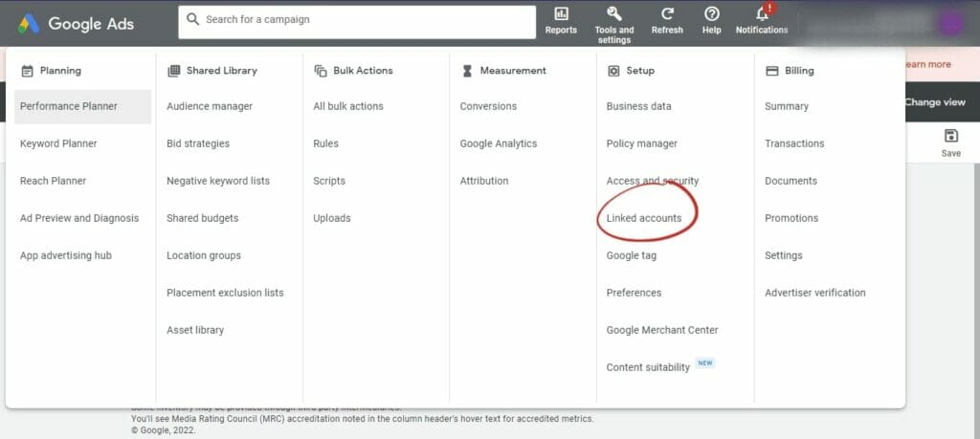Open Preferences
980x439 pixels.
tap(634, 293)
